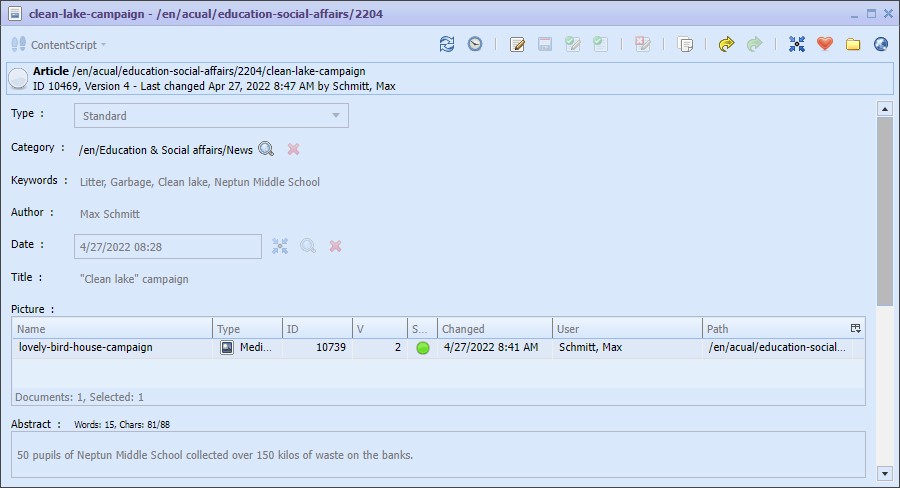The image size is (900, 488).
Task: Click the Refresh icon in the toolbar
Action: point(447,44)
